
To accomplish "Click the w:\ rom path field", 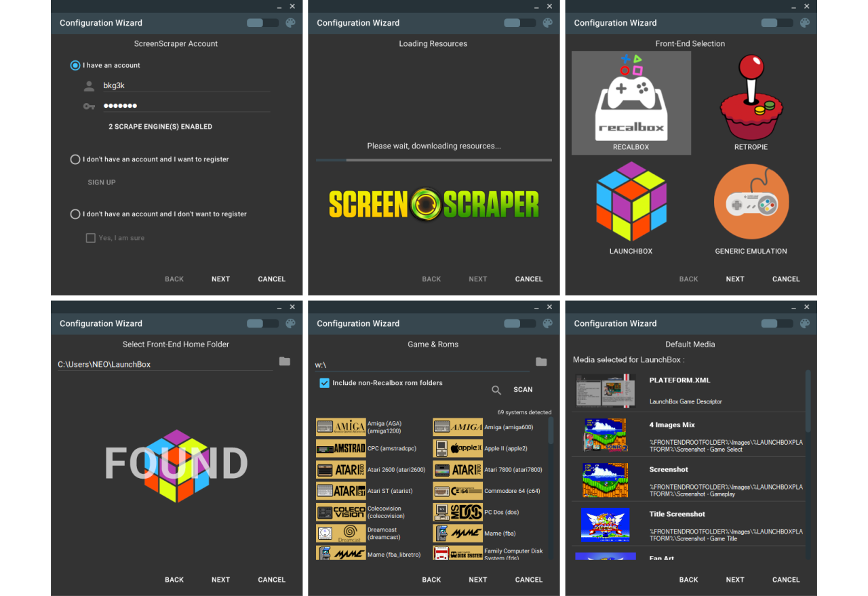I will click(422, 365).
